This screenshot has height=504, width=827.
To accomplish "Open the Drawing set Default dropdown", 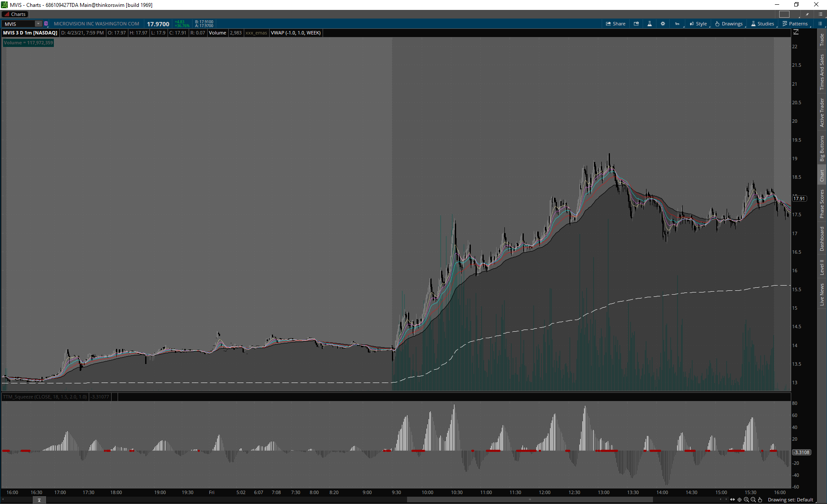I will (790, 500).
